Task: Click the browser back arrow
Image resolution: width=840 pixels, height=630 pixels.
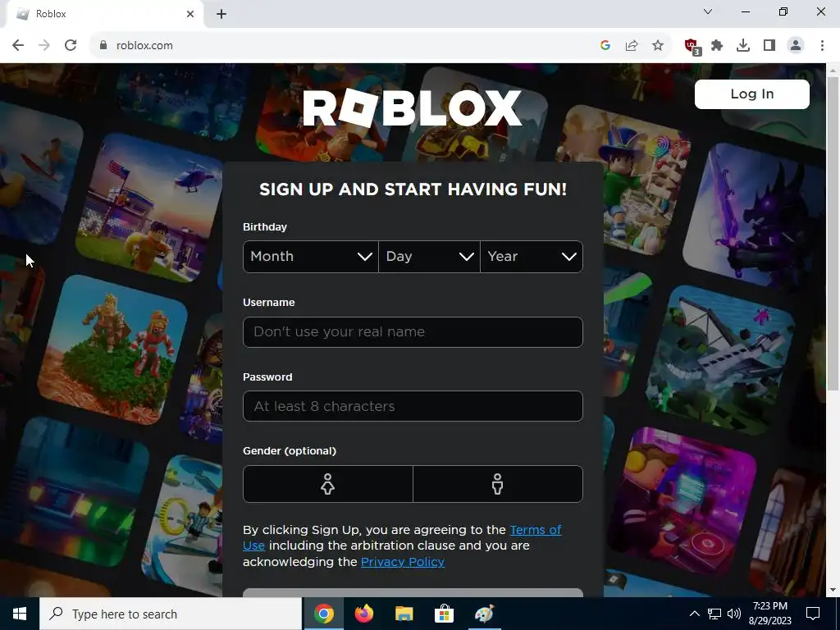Action: tap(18, 46)
